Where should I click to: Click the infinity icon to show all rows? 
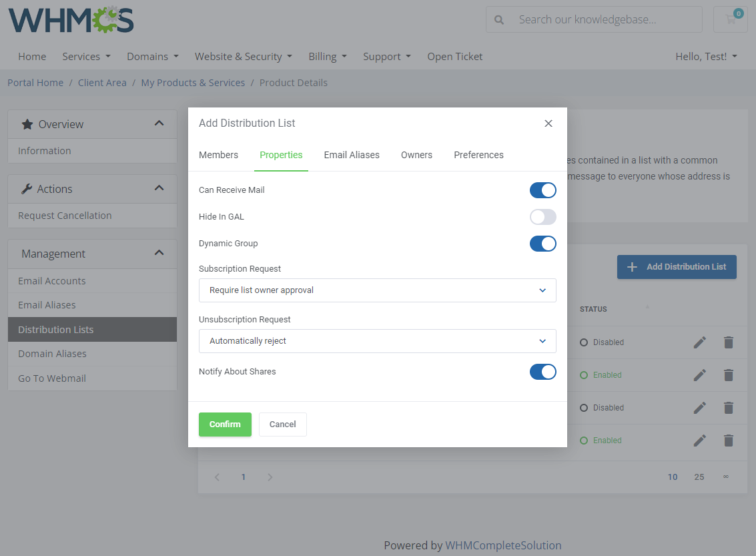(725, 477)
